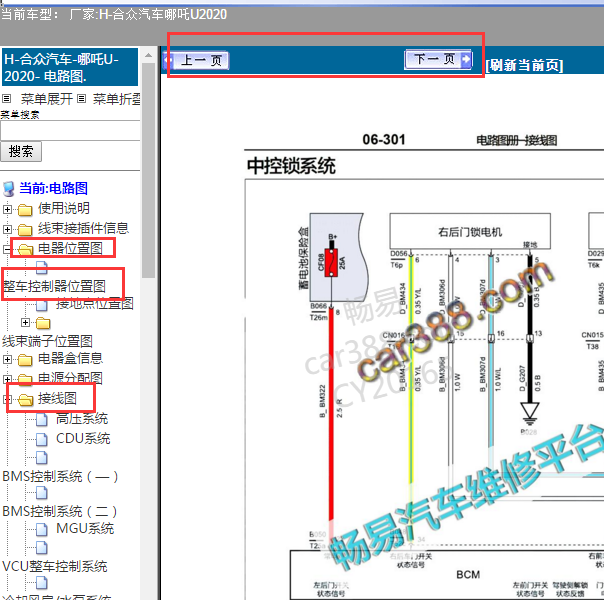Click the page icon beside 接地点位置图
This screenshot has height=600, width=604.
click(x=42, y=305)
